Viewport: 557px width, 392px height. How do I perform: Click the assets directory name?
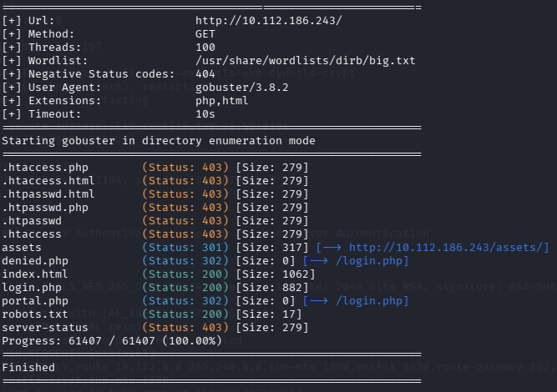pyautogui.click(x=23, y=248)
